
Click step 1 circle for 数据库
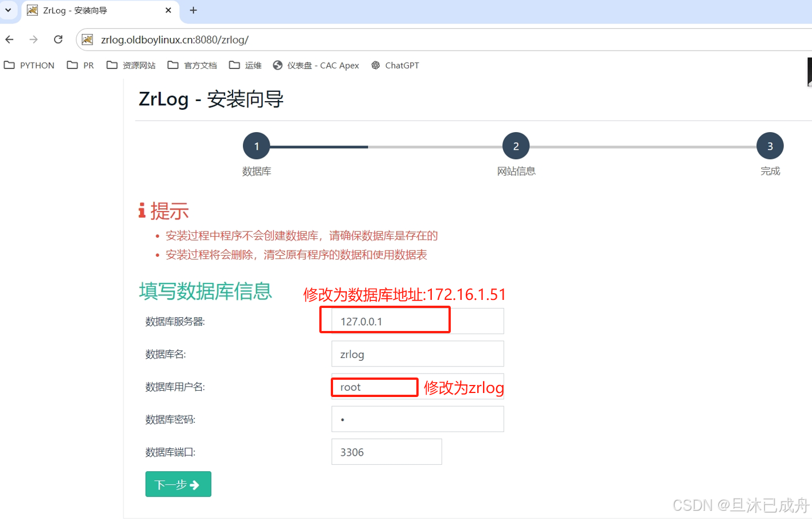(x=257, y=146)
